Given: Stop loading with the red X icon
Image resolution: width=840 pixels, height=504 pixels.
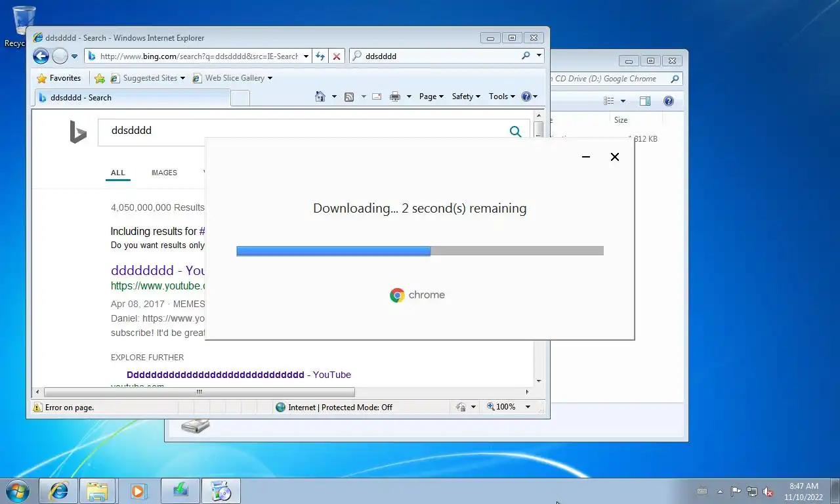Looking at the screenshot, I should (337, 56).
